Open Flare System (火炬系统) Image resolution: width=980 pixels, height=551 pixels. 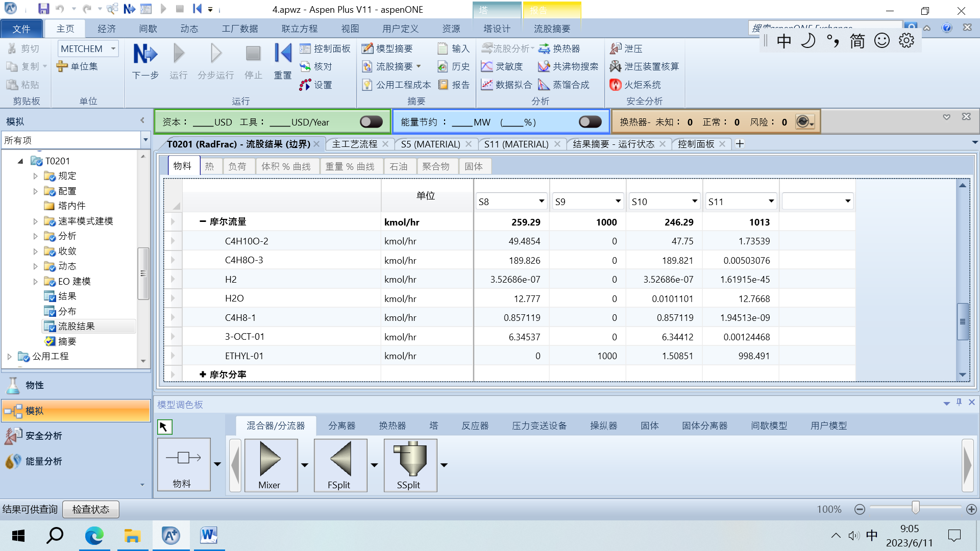coord(635,85)
